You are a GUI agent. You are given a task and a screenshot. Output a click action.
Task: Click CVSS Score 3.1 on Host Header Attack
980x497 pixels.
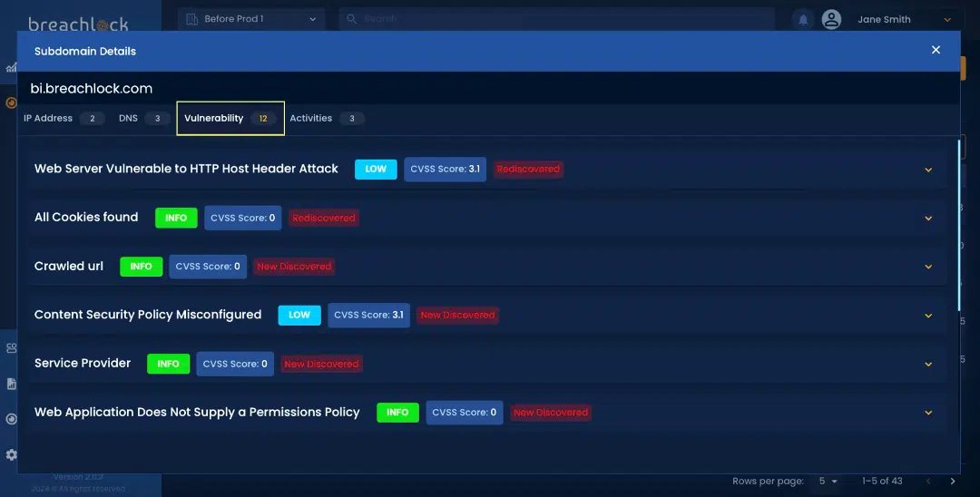pos(445,170)
